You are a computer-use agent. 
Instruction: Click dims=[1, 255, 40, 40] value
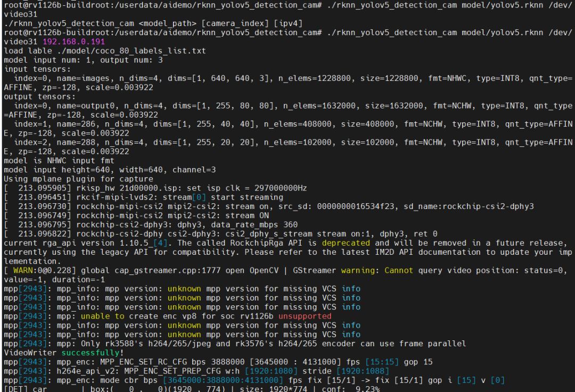(x=206, y=124)
